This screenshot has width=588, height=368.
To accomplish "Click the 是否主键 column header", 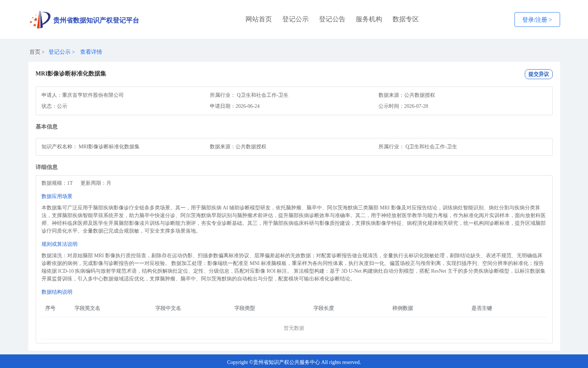I will coord(482,308).
